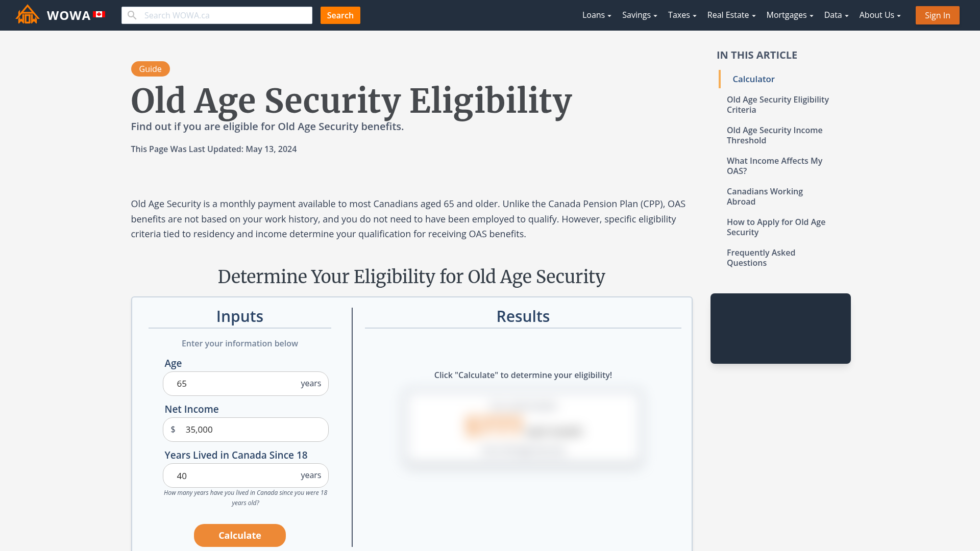Open the Loans dropdown chevron
This screenshot has height=551, width=980.
pos(609,15)
